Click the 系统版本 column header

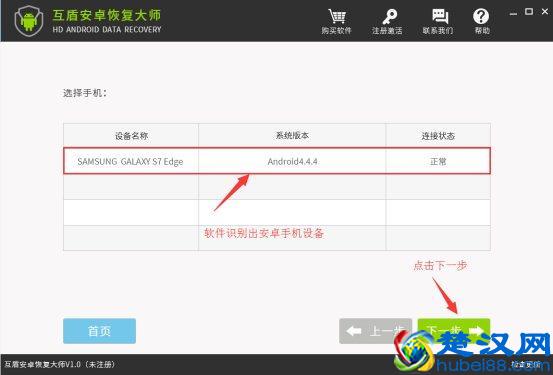(x=292, y=135)
